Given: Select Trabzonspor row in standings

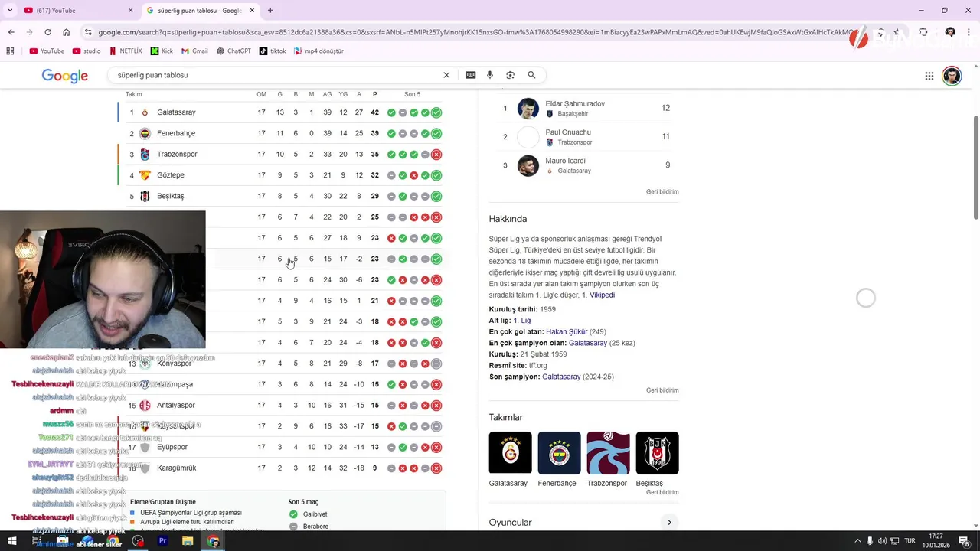Looking at the screenshot, I should 283,154.
